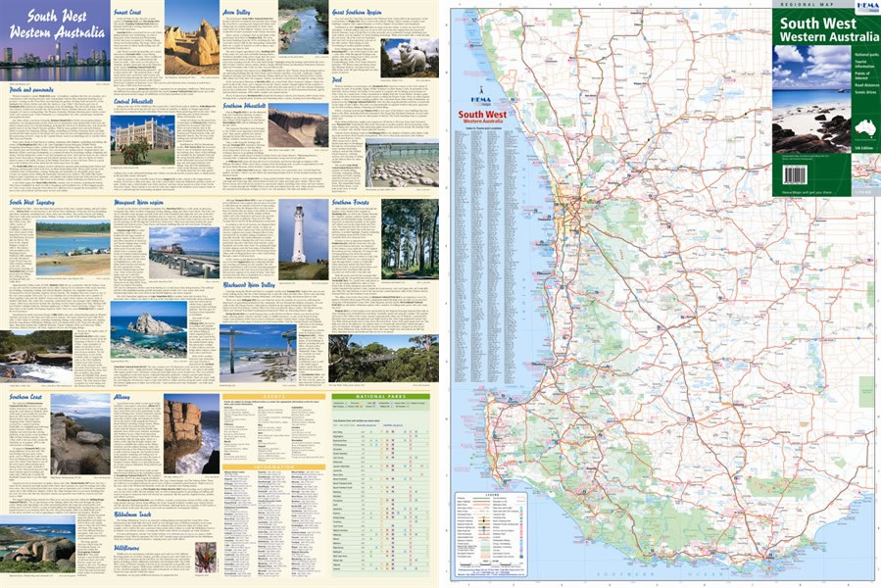Click the 'Blackwood River Valley' heading
This screenshot has height=588, width=881.
pyautogui.click(x=249, y=285)
